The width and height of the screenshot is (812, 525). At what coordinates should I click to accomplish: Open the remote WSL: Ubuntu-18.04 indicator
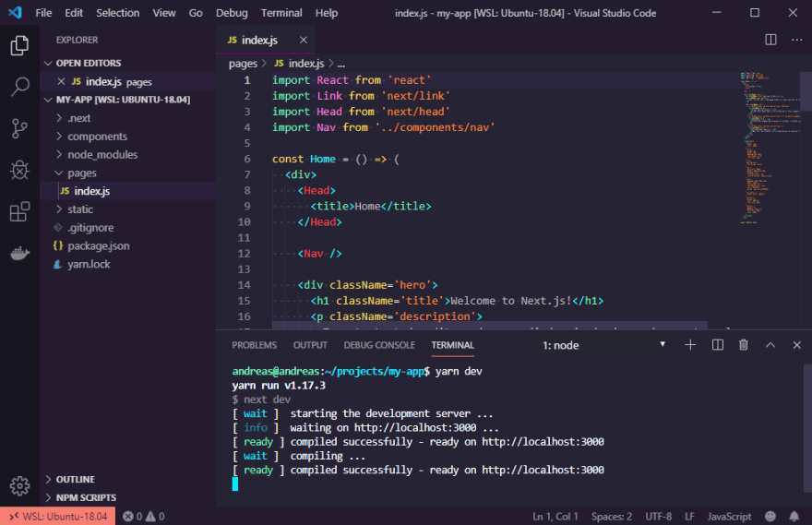click(x=57, y=516)
